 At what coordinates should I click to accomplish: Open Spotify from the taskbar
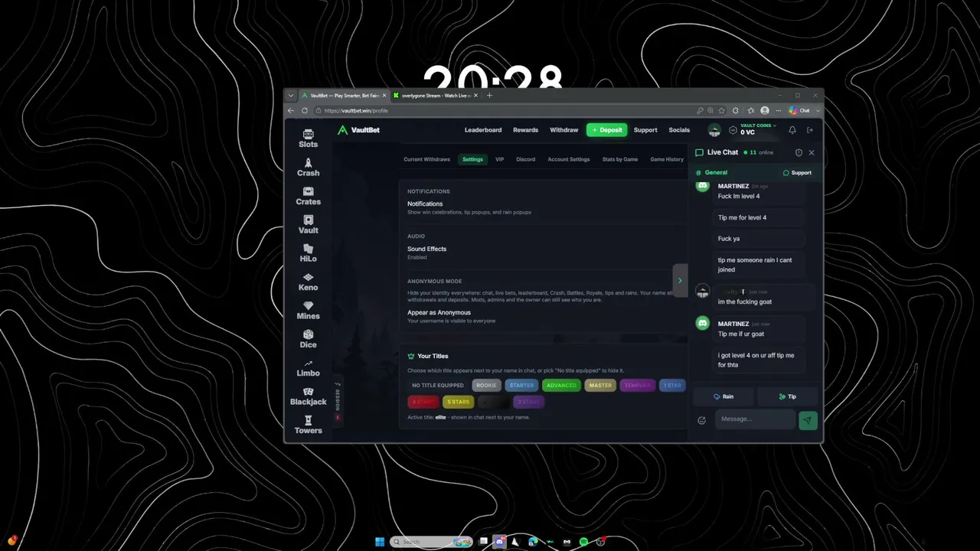583,542
